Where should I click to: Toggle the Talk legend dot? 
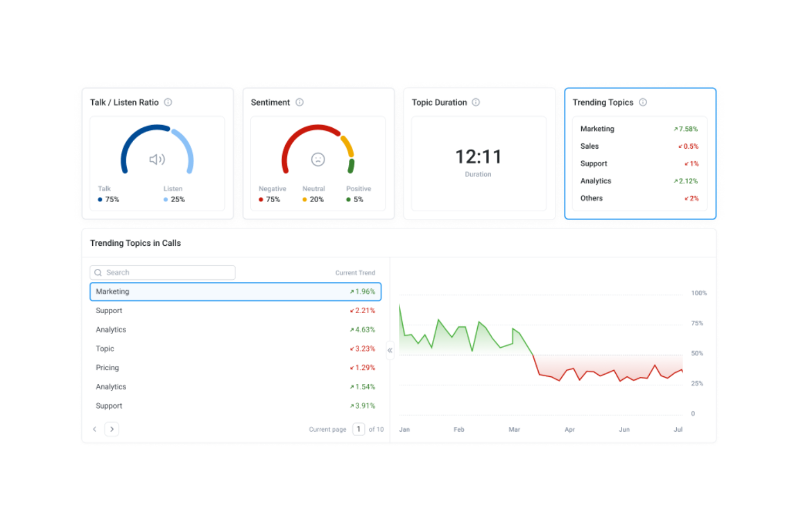point(99,199)
